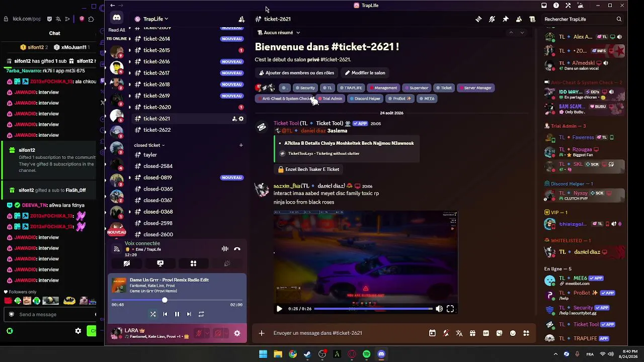Play the embedded video clip
The image size is (644, 362).
(279, 309)
